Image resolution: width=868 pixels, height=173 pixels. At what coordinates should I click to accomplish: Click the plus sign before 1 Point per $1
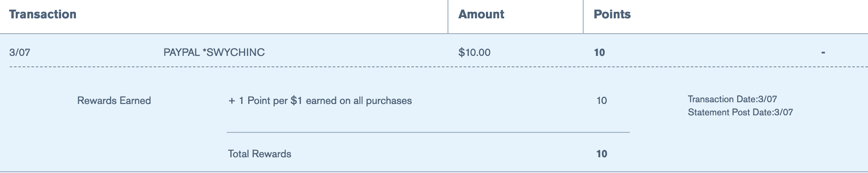[x=232, y=101]
